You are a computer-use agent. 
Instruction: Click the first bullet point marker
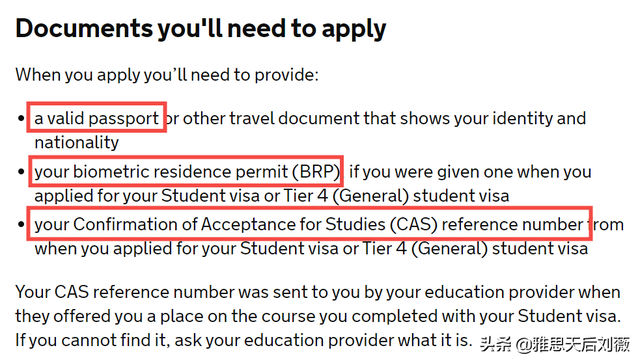pyautogui.click(x=21, y=118)
